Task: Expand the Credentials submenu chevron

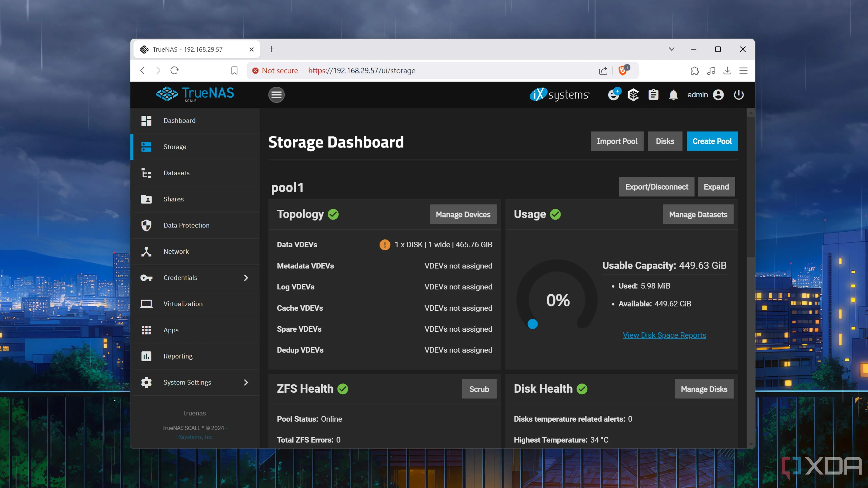Action: (246, 278)
